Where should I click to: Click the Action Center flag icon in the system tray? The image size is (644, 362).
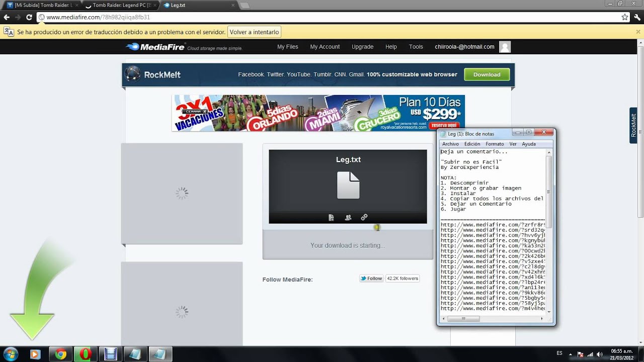(580, 354)
